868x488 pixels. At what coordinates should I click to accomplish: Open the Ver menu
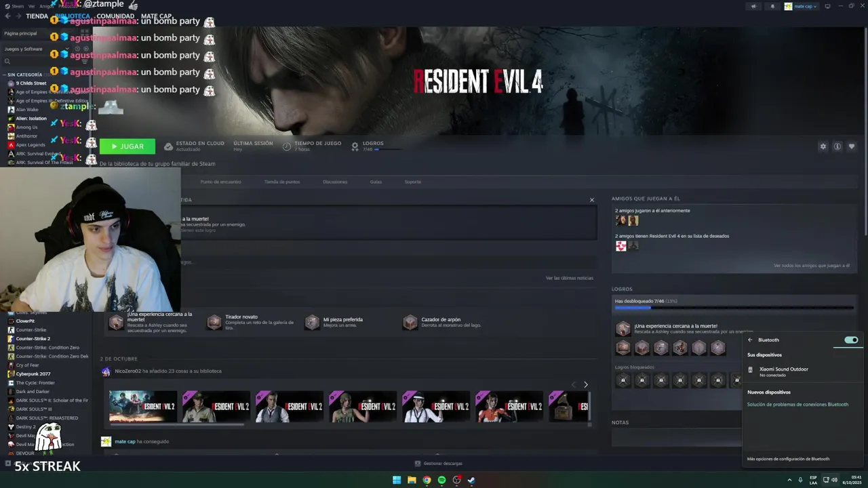pos(31,6)
